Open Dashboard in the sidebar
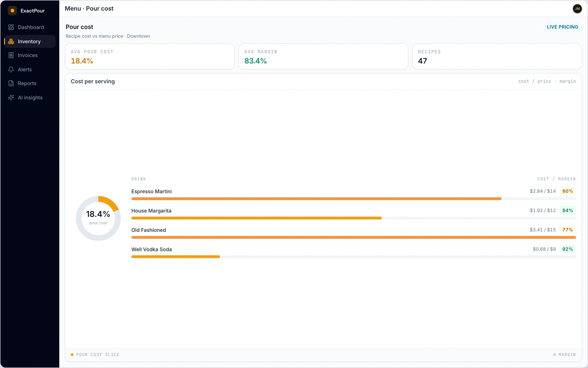 pyautogui.click(x=30, y=27)
